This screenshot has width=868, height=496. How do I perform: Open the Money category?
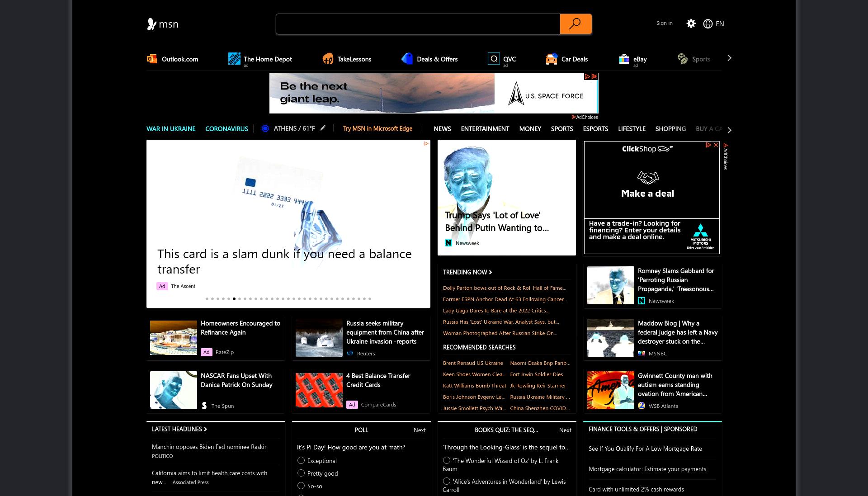coord(530,129)
